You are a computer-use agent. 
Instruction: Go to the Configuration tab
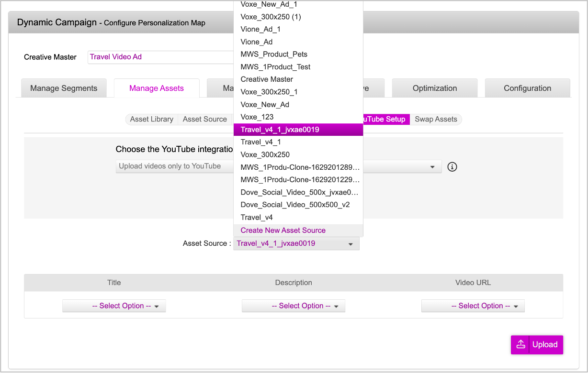pyautogui.click(x=527, y=88)
